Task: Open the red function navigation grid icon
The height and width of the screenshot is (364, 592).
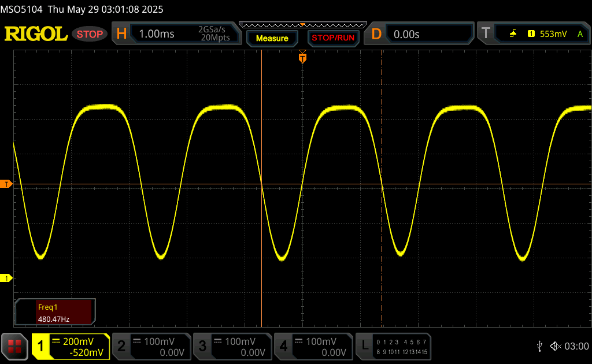Action: (x=14, y=346)
